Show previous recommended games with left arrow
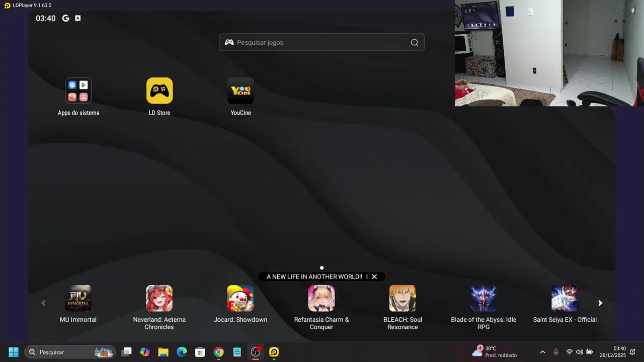644x362 pixels. pos(43,303)
